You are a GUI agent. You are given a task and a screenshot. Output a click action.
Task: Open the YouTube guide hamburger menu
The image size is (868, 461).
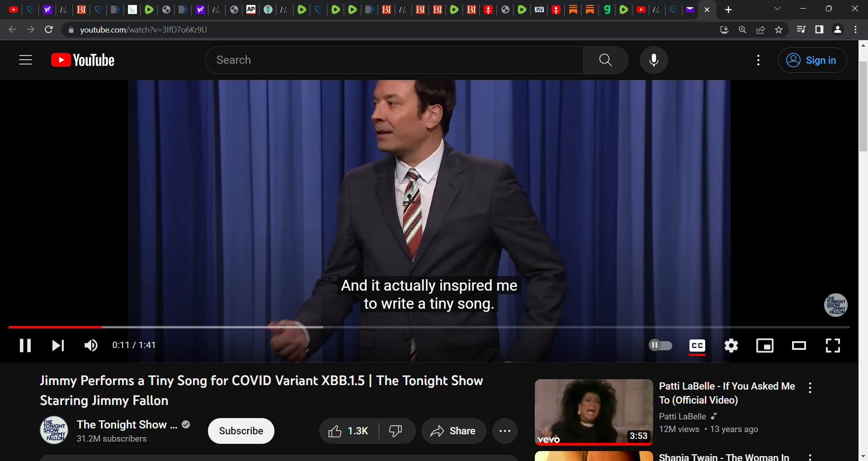[x=25, y=60]
